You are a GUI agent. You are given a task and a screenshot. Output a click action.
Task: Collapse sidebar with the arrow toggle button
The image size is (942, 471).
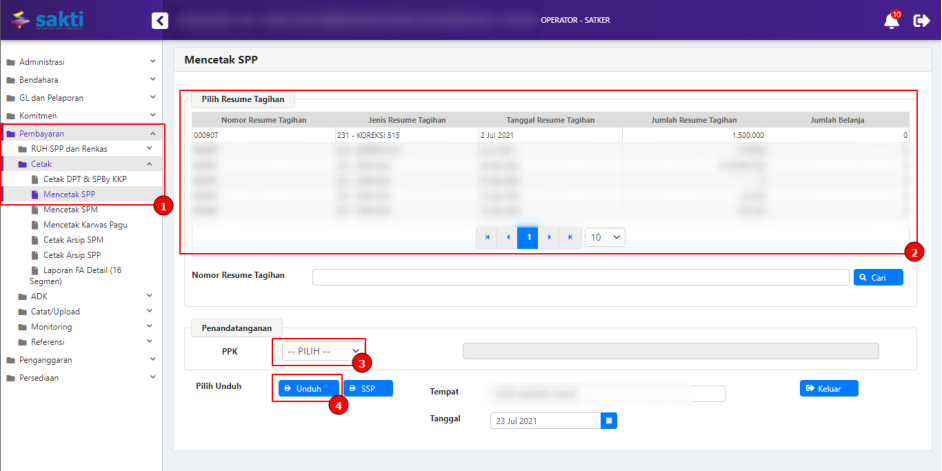coord(160,20)
